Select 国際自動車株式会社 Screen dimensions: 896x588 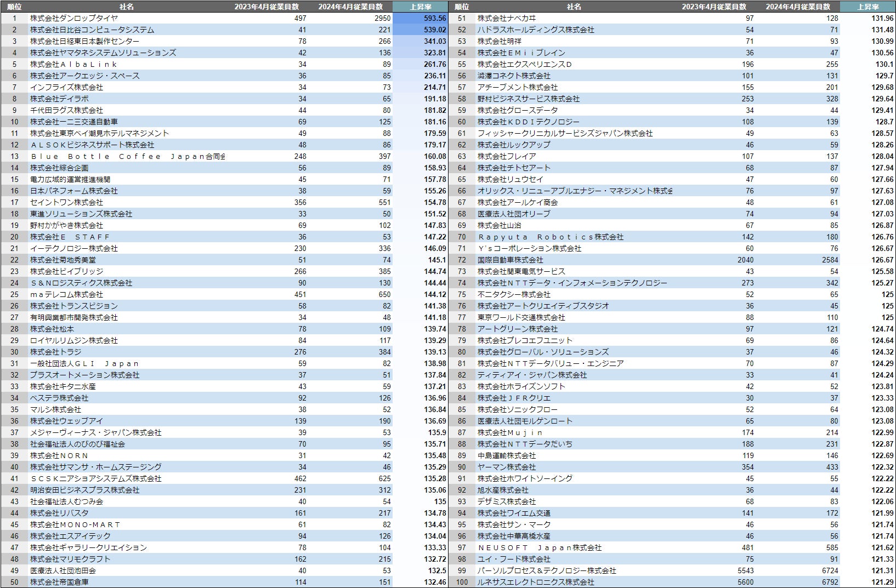[511, 260]
